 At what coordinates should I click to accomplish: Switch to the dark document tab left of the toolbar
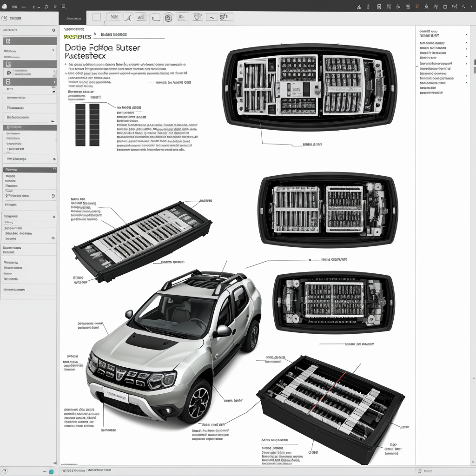pos(73,18)
